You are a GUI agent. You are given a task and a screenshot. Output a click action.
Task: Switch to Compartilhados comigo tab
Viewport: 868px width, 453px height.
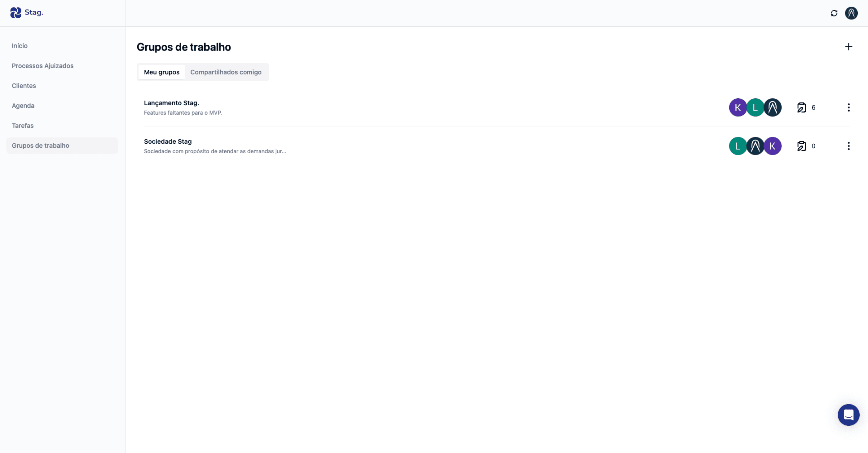tap(226, 72)
